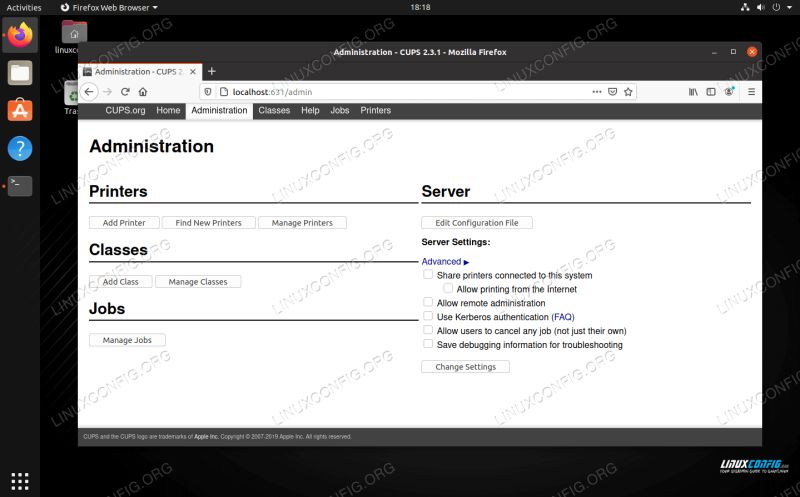Open a new tab with plus button
800x497 pixels.
212,71
